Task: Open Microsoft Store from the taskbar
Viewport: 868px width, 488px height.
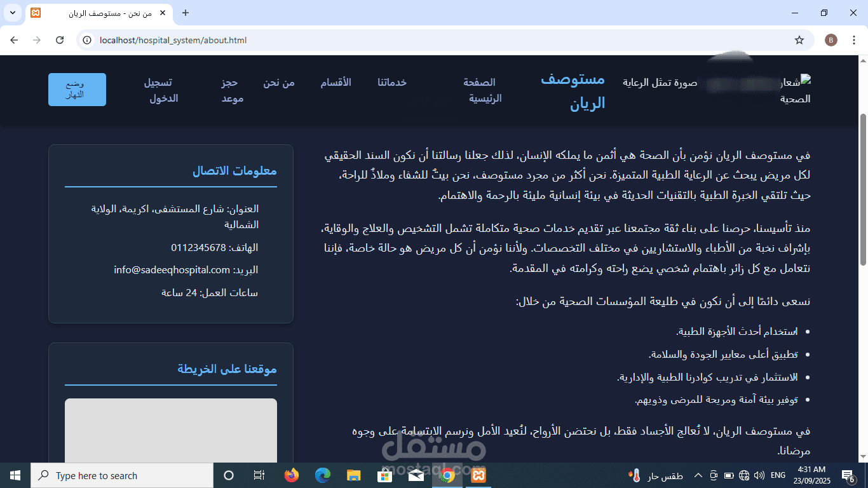Action: click(385, 475)
